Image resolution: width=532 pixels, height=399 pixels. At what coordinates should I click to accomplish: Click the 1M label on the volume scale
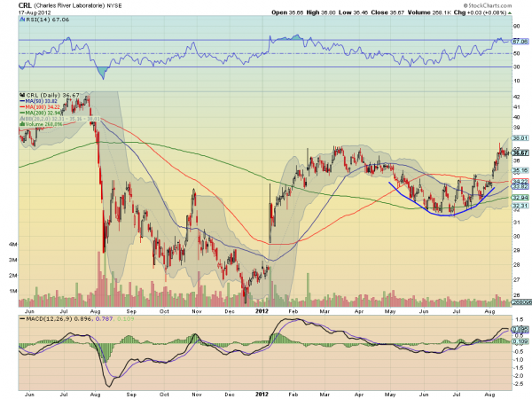coord(13,291)
